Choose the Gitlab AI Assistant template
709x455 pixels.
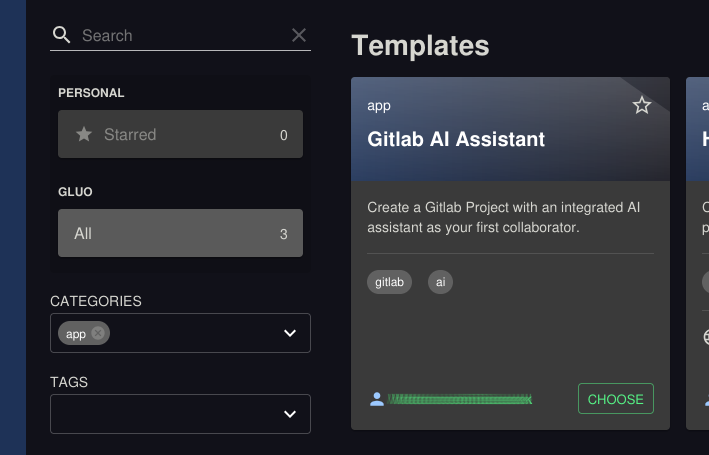615,398
